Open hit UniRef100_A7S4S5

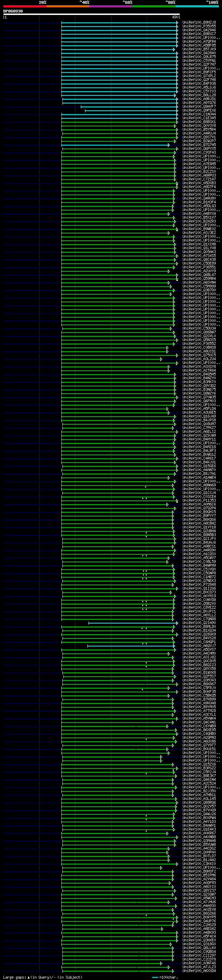pyautogui.click(x=199, y=256)
